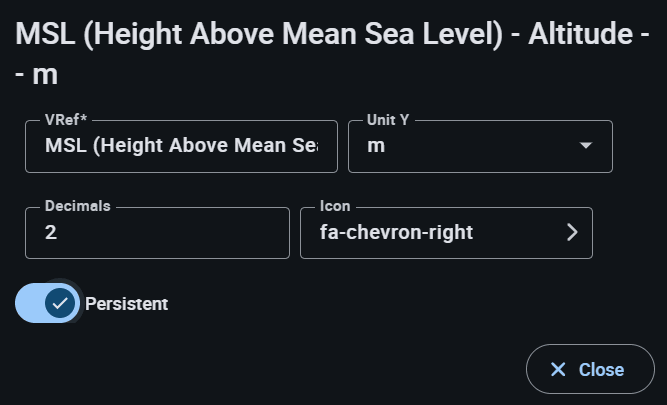Image resolution: width=667 pixels, height=405 pixels.
Task: Click into the Decimals field
Action: coord(157,233)
